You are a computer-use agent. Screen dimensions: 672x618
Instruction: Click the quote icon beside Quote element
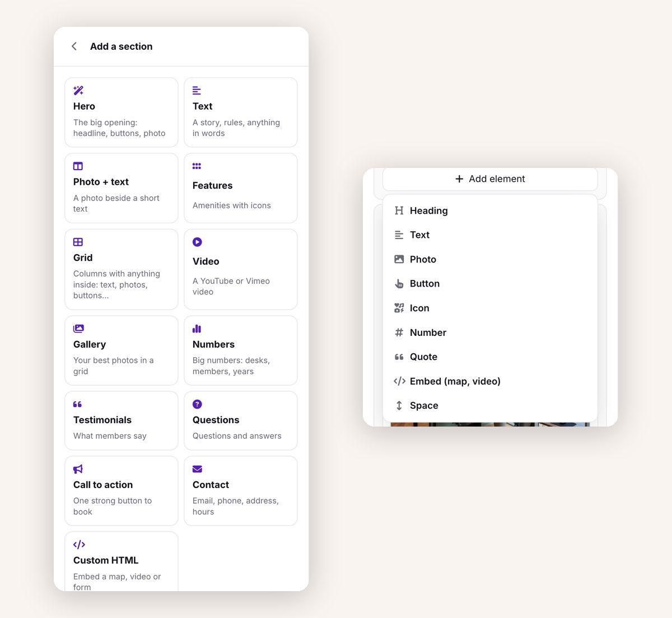click(399, 357)
